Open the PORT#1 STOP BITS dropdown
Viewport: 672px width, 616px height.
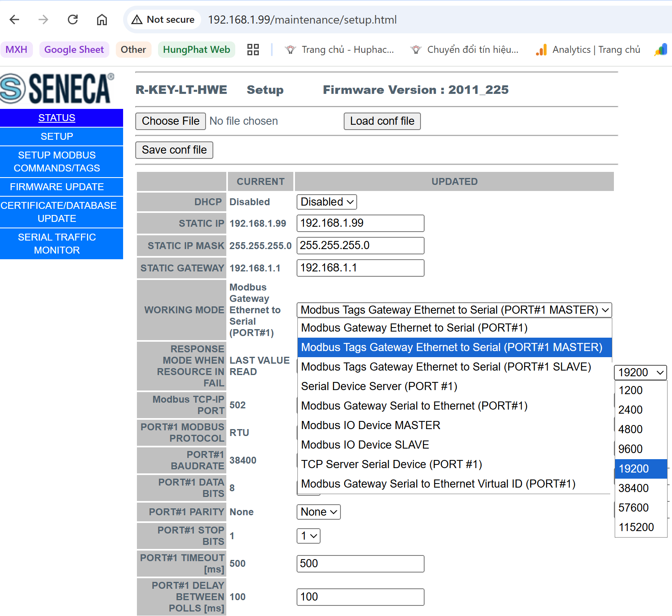[308, 536]
